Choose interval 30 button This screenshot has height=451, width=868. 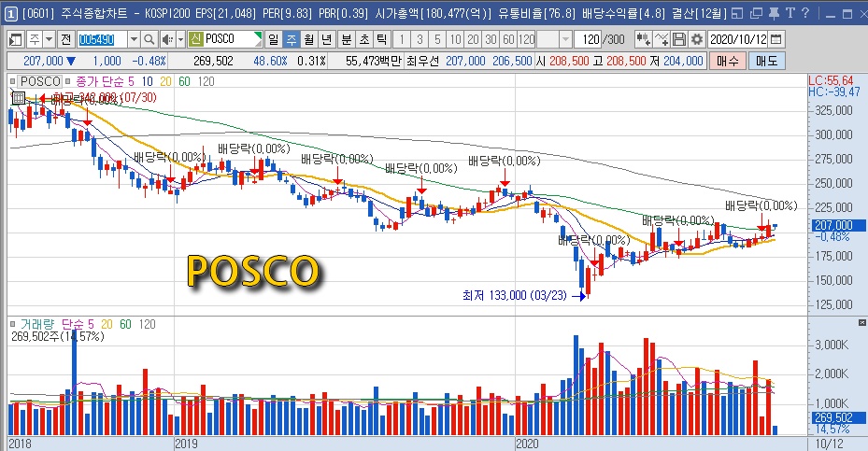pyautogui.click(x=491, y=39)
